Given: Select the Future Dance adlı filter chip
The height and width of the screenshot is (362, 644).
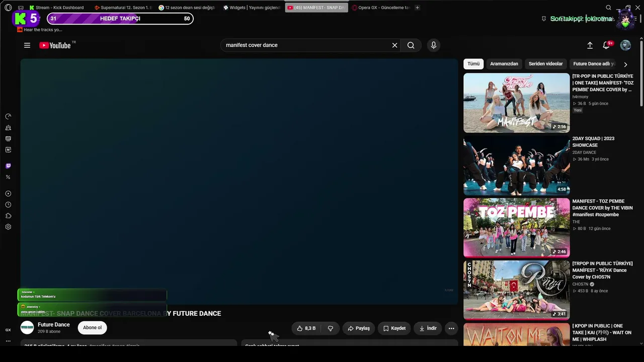Looking at the screenshot, I should (594, 64).
